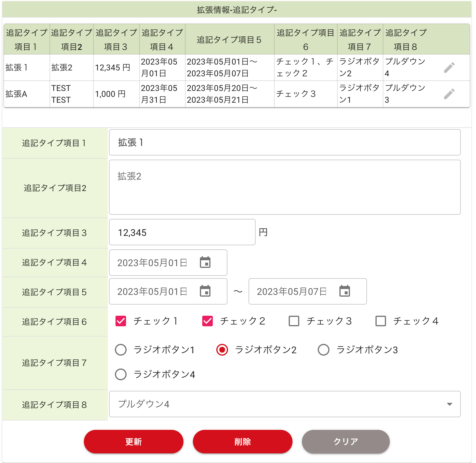Image resolution: width=476 pixels, height=463 pixels.
Task: Click the 12,345 yen amount field
Action: tap(182, 232)
